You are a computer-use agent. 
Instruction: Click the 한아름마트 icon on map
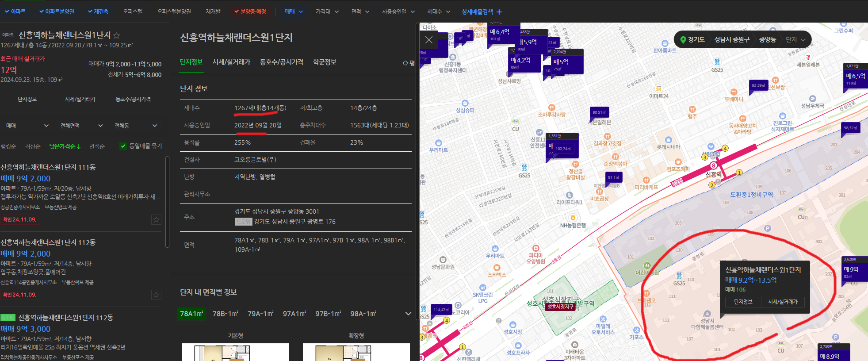665,43
